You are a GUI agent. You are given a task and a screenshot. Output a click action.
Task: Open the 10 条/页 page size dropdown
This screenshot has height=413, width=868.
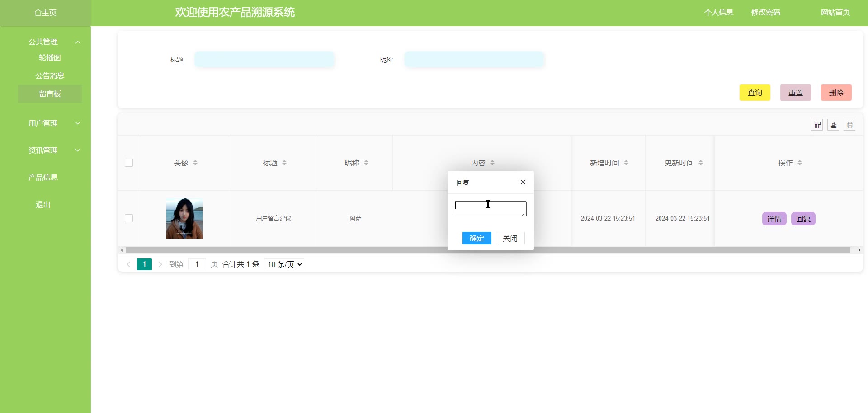[284, 264]
